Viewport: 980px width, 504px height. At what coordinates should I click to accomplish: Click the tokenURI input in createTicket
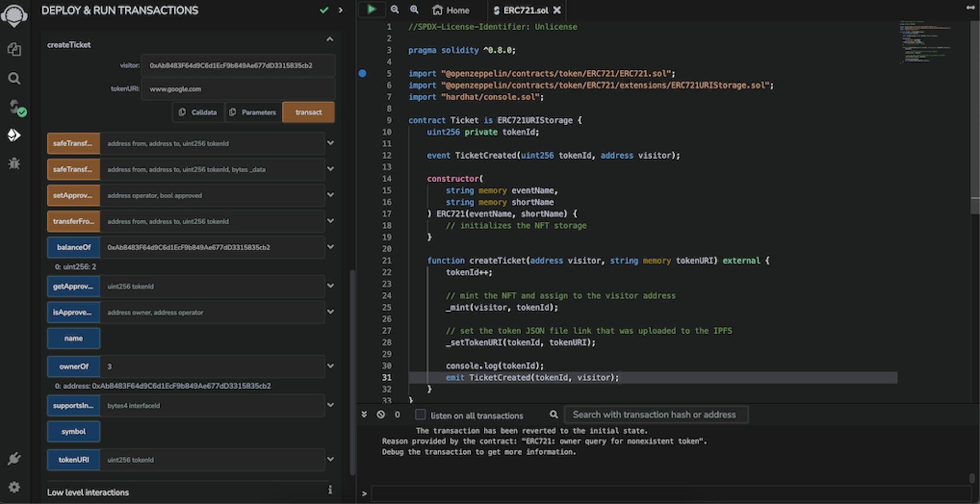(x=238, y=89)
